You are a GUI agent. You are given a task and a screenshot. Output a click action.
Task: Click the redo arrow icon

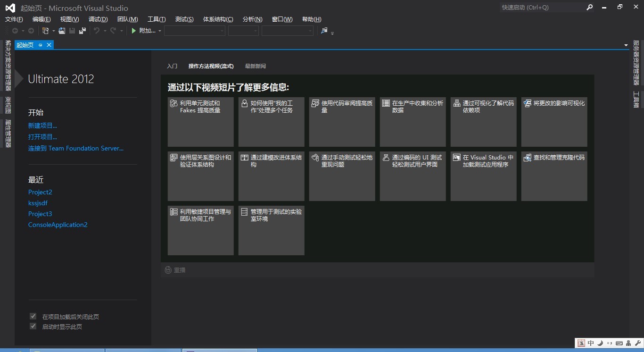coord(113,31)
